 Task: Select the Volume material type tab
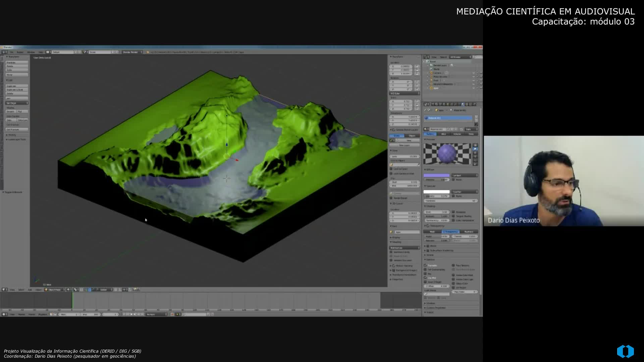tap(457, 134)
